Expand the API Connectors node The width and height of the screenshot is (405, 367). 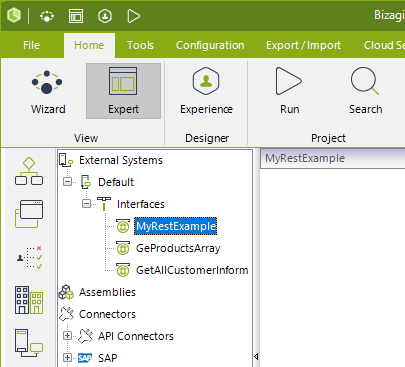pos(68,336)
